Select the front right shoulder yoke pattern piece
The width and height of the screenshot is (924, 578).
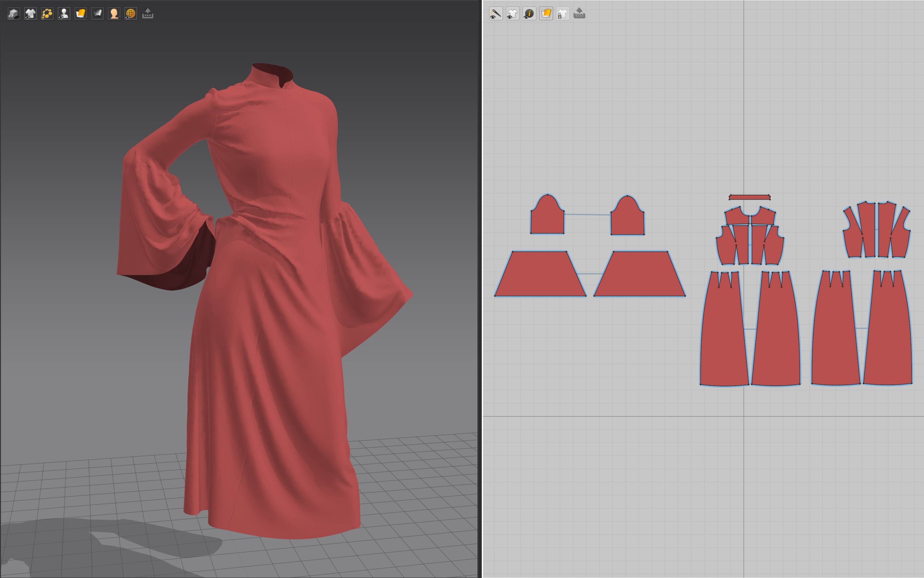coord(763,216)
